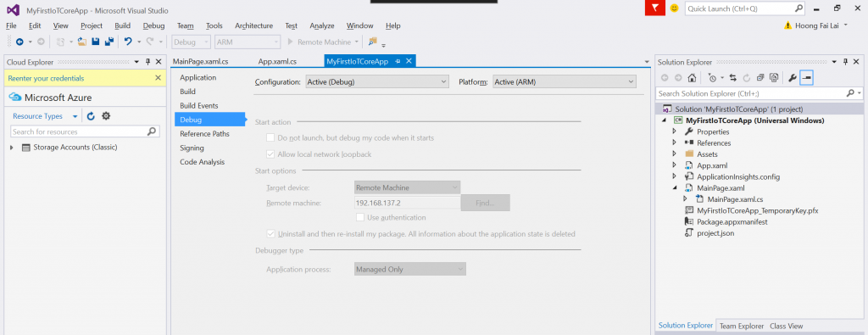Click the Open File toolbar icon
Viewport: 868px width, 335px height.
[x=82, y=42]
